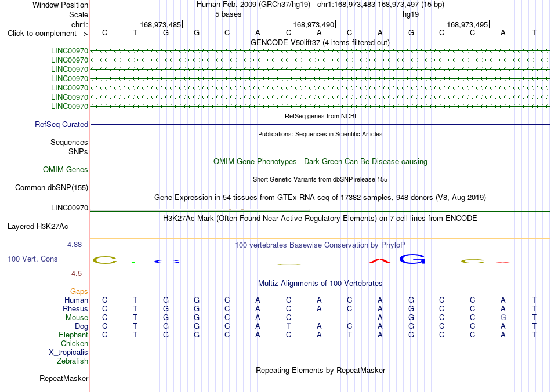The image size is (551, 392).
Task: Click the 168,973,490 position marker
Action: coord(314,24)
